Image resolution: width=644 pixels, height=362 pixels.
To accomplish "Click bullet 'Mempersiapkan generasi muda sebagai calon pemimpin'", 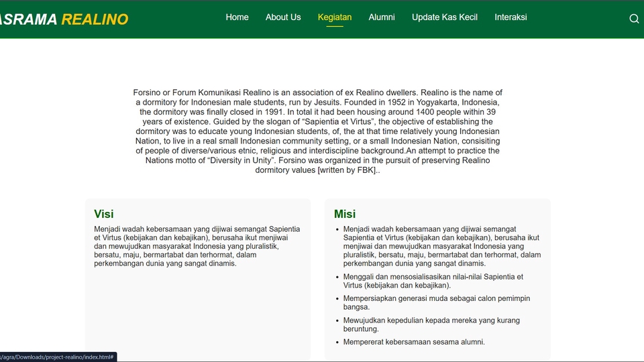I will pyautogui.click(x=437, y=302).
